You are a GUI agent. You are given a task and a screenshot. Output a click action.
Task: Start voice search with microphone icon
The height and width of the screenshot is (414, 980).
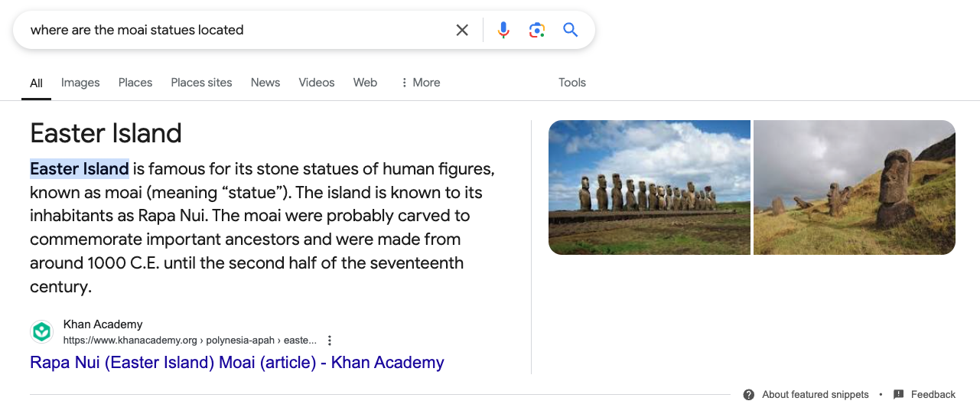tap(503, 31)
